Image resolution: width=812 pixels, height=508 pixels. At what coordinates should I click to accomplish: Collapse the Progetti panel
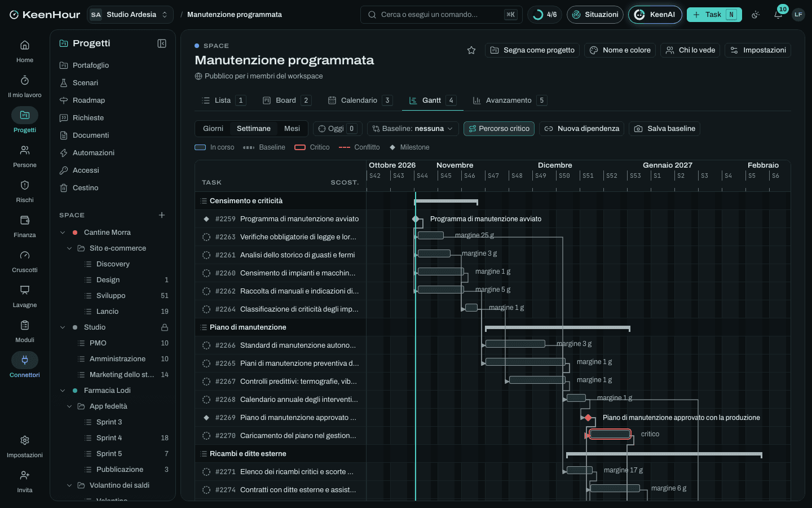coord(162,43)
